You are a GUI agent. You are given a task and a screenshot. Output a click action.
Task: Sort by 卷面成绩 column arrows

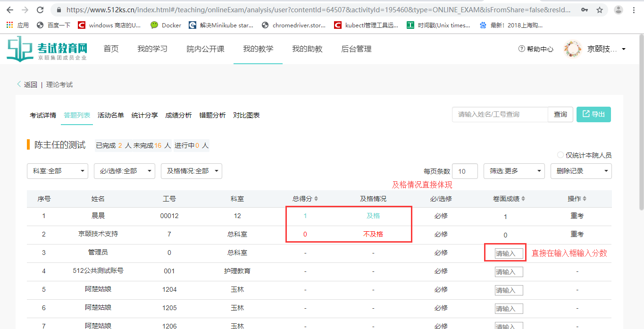[523, 199]
